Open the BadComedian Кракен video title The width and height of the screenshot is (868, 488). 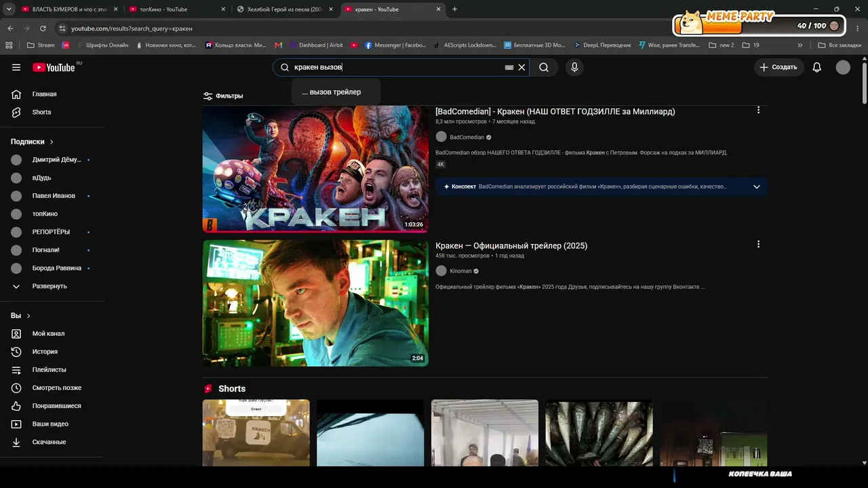pyautogui.click(x=555, y=111)
